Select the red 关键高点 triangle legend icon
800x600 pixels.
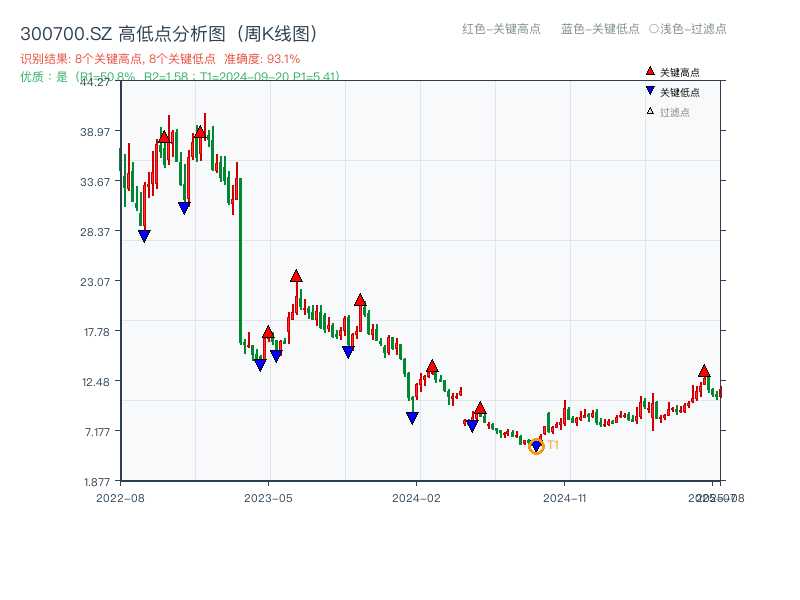[650, 71]
